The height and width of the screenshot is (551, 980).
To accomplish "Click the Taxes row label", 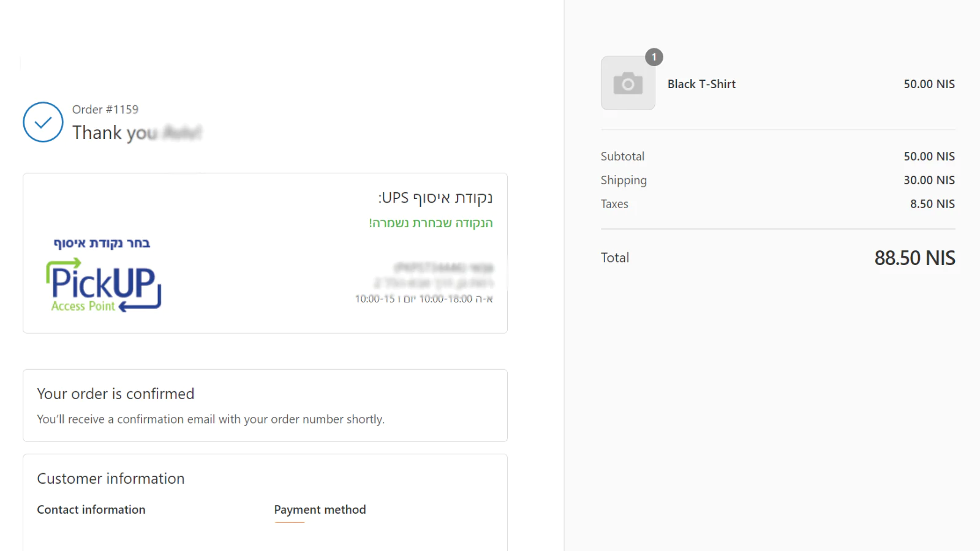I will click(614, 204).
